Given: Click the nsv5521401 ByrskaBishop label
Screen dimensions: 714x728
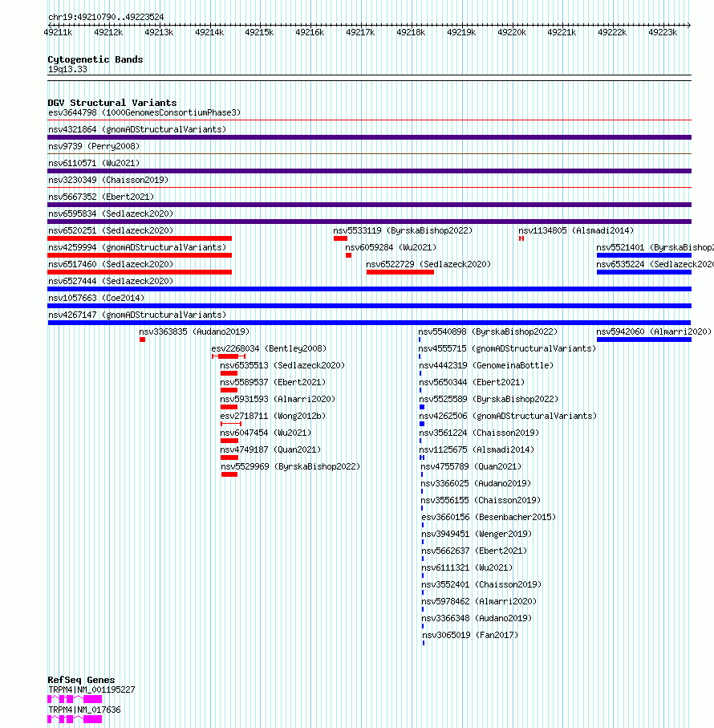Looking at the screenshot, I should (655, 247).
